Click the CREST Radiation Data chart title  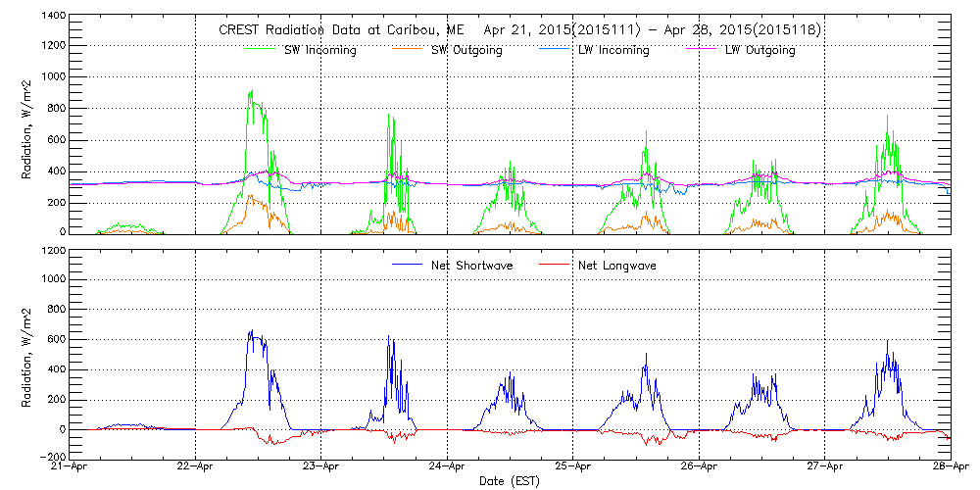[519, 30]
